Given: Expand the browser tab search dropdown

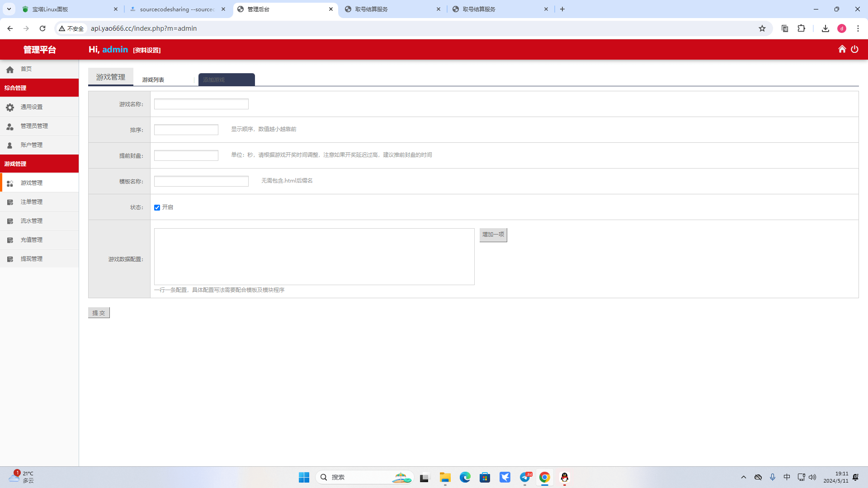Looking at the screenshot, I should [9, 9].
